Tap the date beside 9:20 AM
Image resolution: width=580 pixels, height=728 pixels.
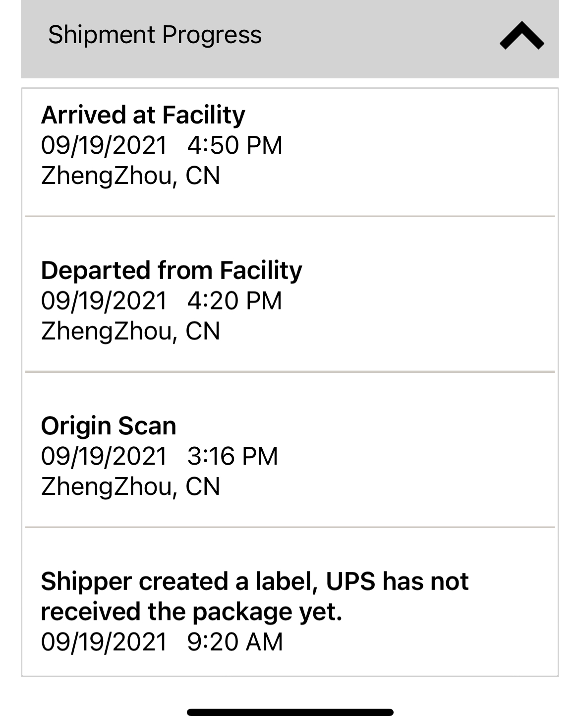104,642
